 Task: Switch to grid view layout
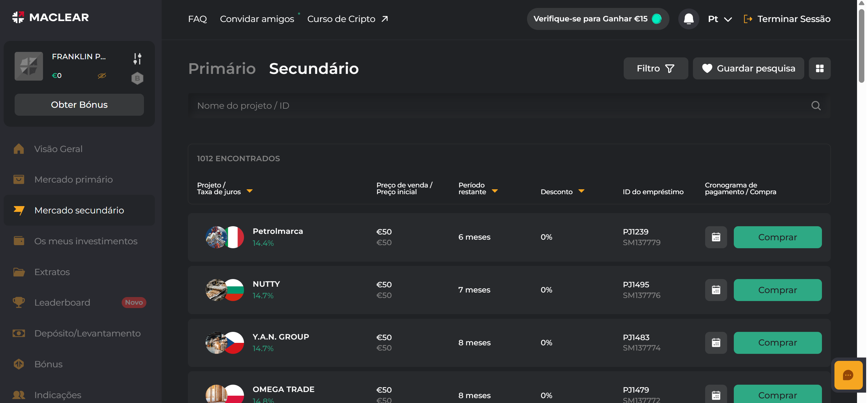[819, 68]
